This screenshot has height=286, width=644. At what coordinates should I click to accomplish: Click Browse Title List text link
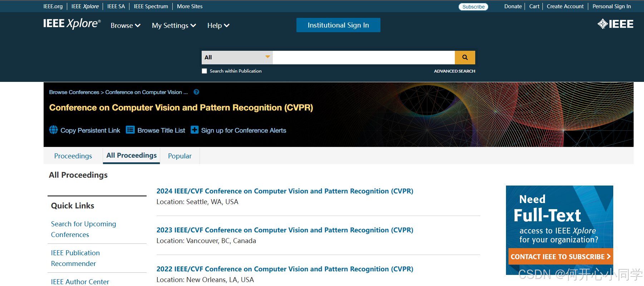[x=161, y=130]
